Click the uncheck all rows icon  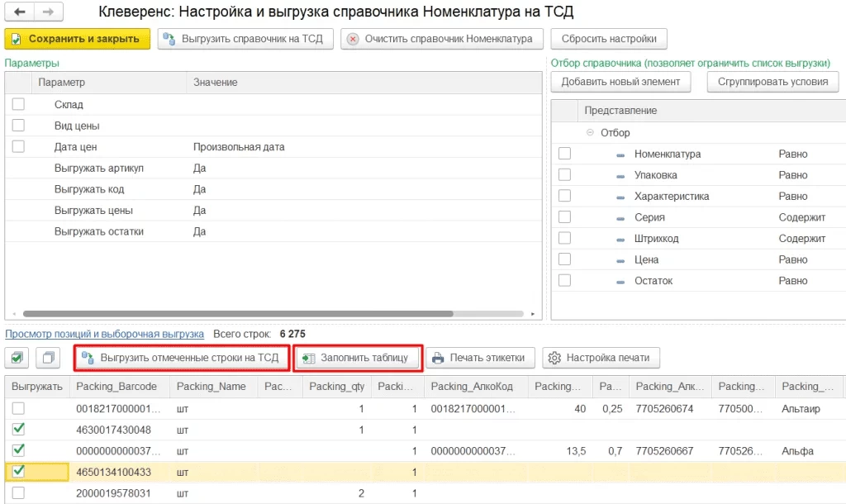(49, 358)
